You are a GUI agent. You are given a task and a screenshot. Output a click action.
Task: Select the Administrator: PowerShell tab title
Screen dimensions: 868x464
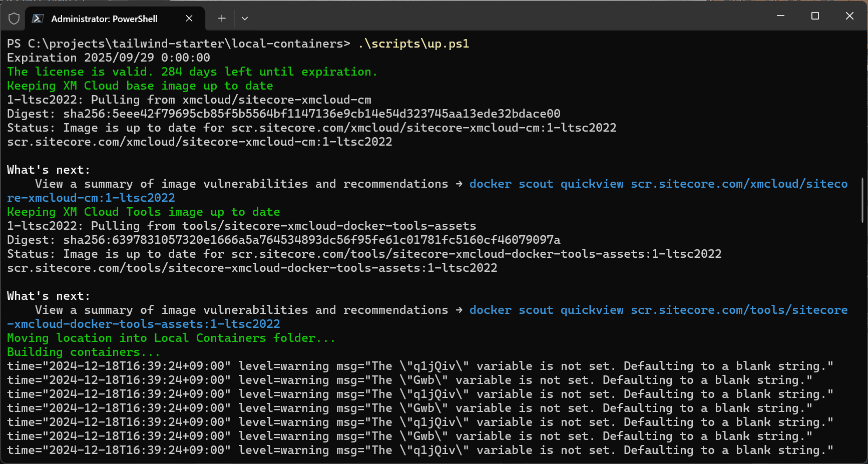tap(104, 19)
